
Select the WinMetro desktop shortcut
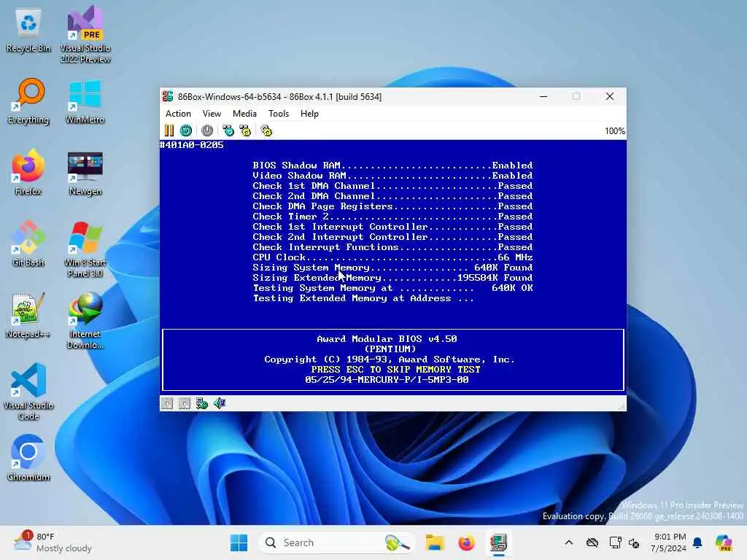85,101
